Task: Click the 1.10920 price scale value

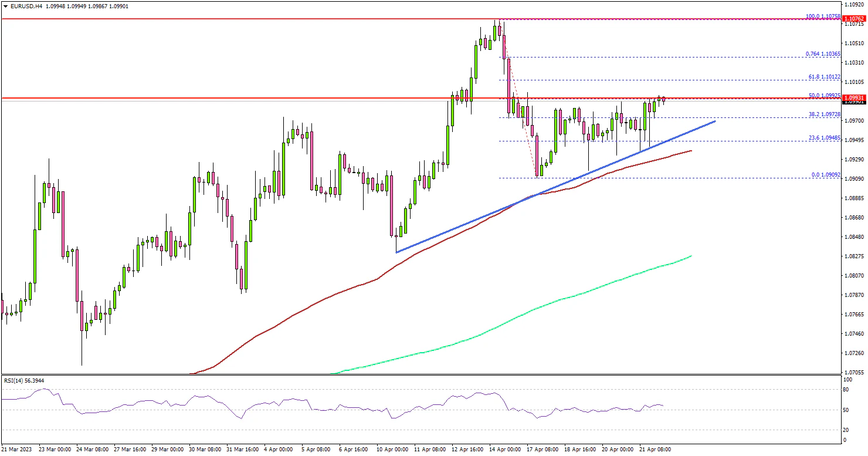Action: 855,4
